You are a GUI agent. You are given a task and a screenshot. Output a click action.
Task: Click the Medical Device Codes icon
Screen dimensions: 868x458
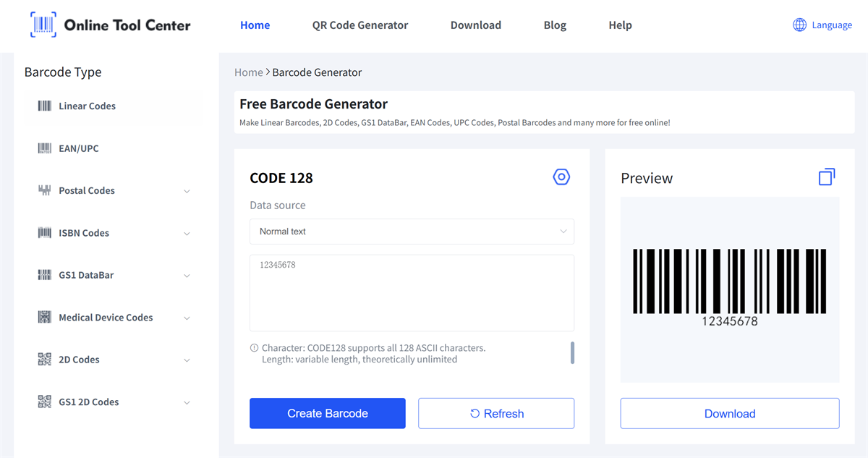45,318
